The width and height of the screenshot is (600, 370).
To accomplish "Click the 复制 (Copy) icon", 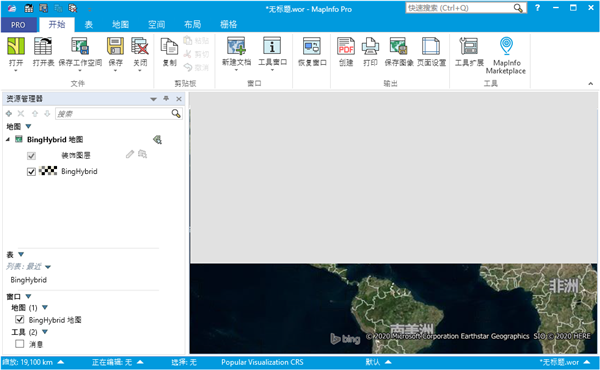I will (x=169, y=47).
